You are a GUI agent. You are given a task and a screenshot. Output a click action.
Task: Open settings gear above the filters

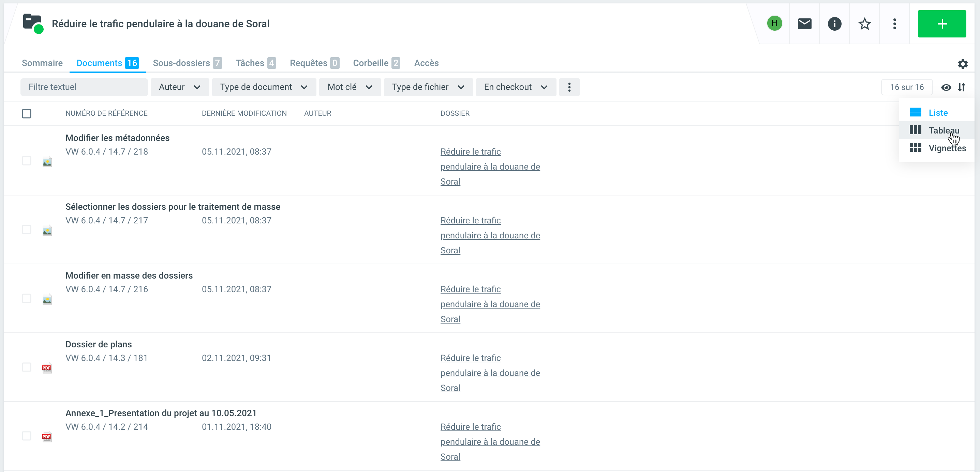pos(963,64)
